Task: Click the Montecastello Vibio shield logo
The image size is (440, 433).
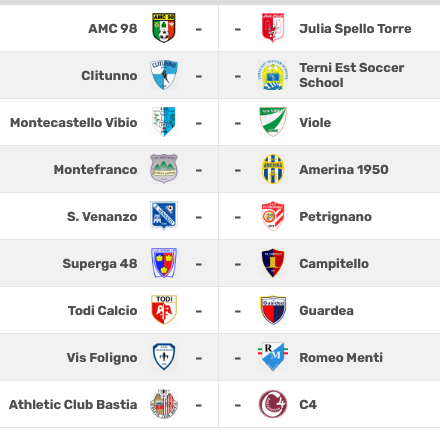Action: tap(164, 122)
